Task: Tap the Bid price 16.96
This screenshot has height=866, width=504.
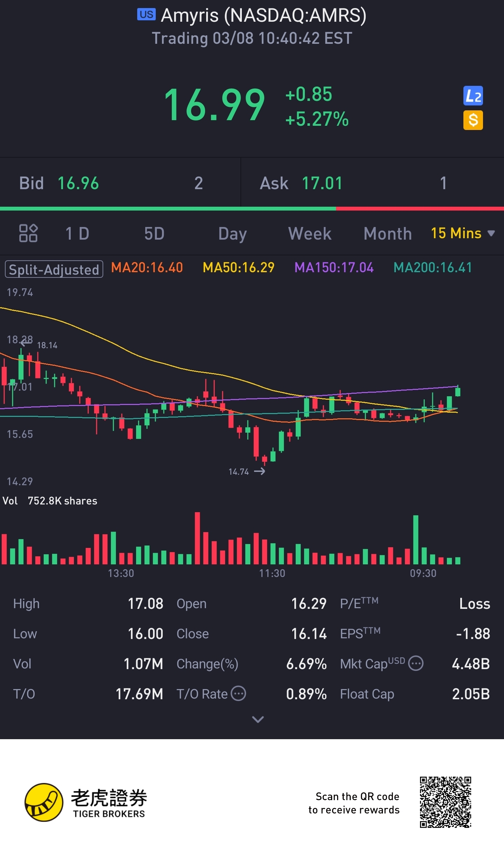Action: (78, 183)
